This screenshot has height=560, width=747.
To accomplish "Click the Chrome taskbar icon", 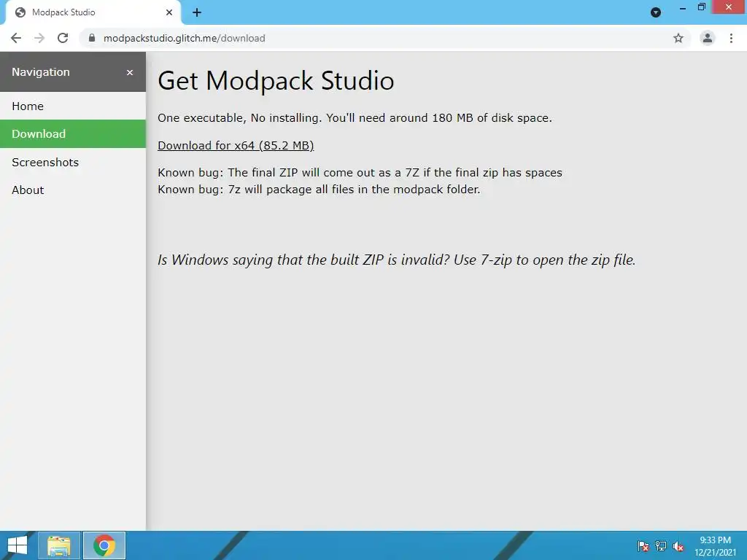I will [x=104, y=545].
